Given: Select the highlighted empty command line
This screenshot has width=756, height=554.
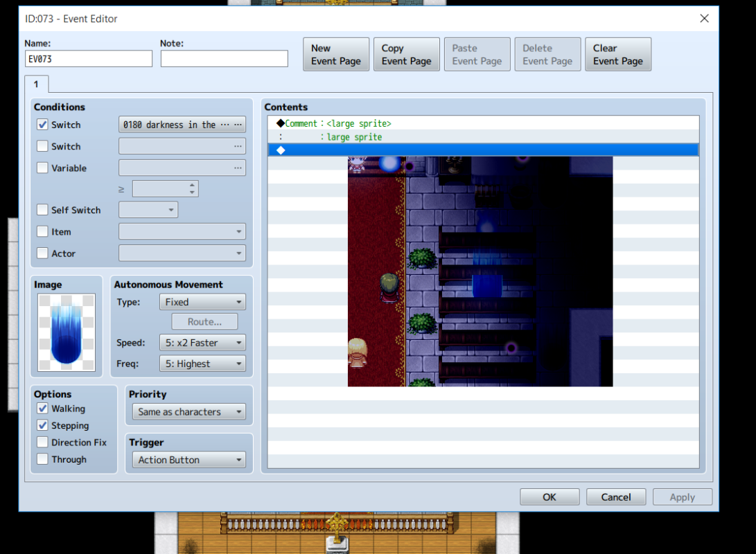Looking at the screenshot, I should click(x=483, y=150).
